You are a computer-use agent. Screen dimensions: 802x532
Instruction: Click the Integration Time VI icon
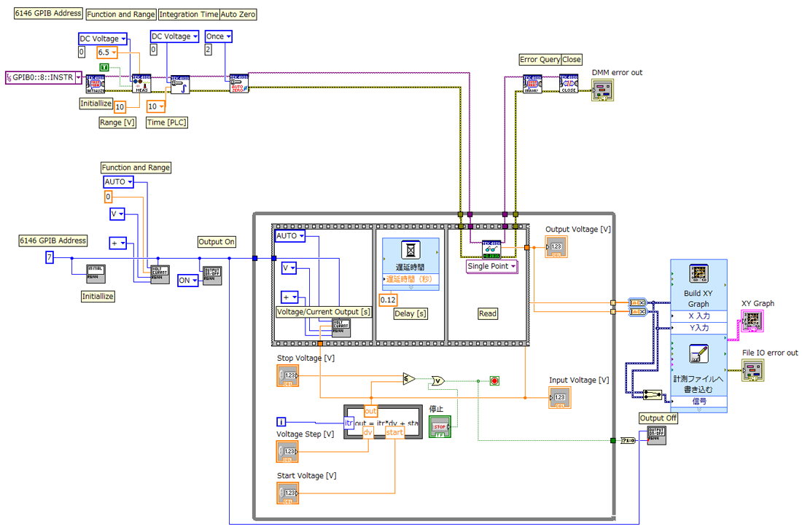tap(180, 85)
